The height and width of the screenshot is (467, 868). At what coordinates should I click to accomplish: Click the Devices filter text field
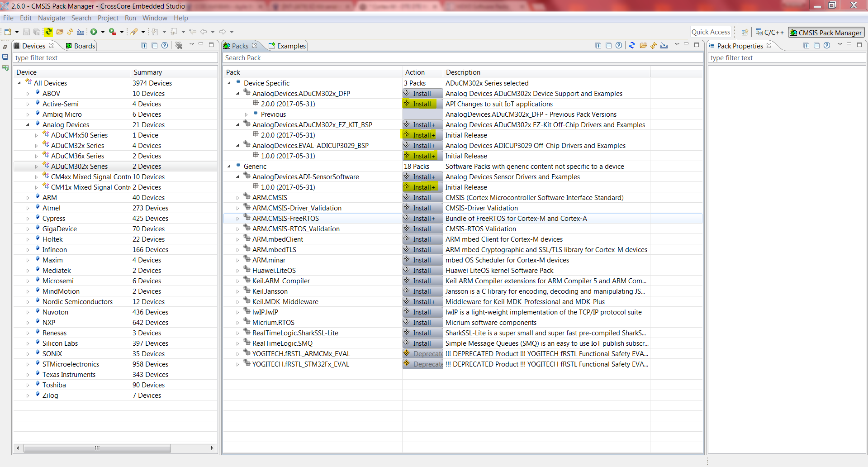point(115,58)
